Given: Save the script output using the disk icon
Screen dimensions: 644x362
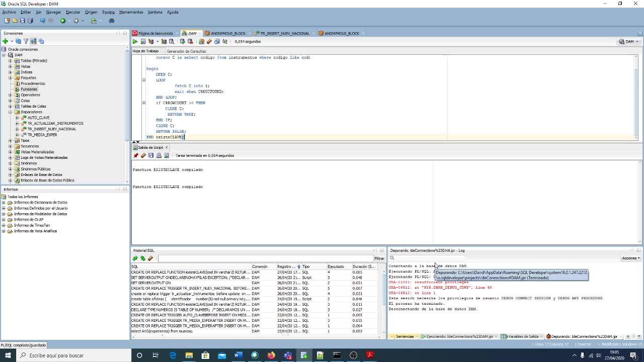Looking at the screenshot, I should [x=151, y=156].
